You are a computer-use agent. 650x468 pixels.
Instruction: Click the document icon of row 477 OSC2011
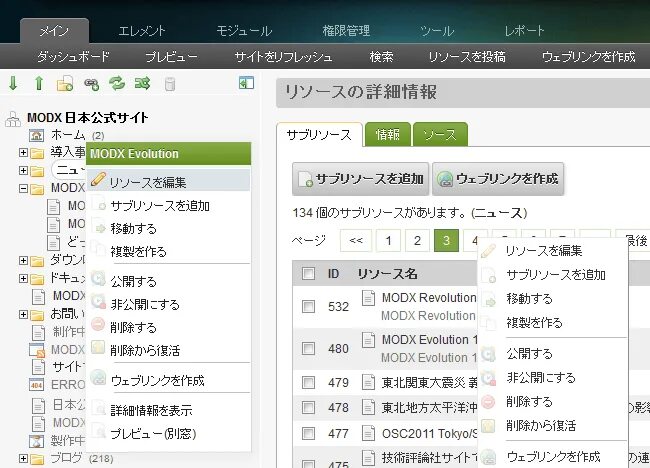coord(369,434)
